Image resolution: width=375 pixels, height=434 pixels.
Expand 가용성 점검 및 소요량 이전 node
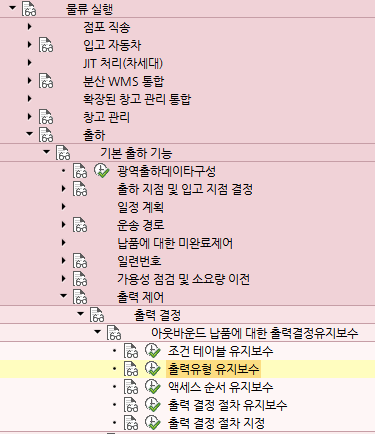[64, 278]
